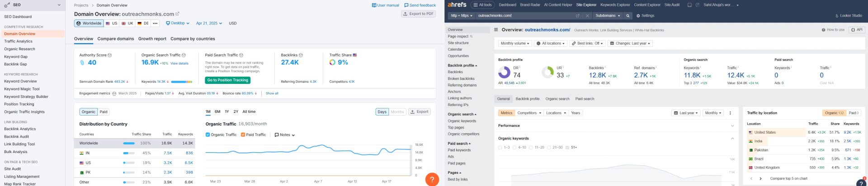Check the 21–50 organic keywords position box
The height and width of the screenshot is (186, 868).
click(548, 148)
